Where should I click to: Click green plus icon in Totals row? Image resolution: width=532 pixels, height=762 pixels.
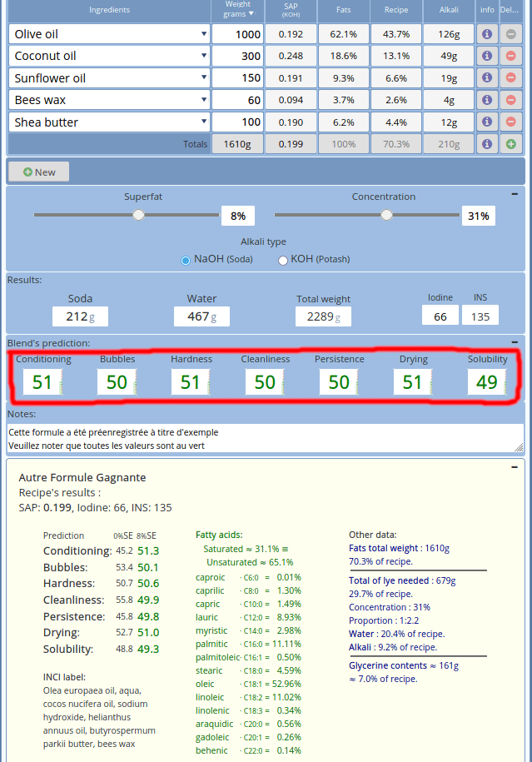pos(510,144)
